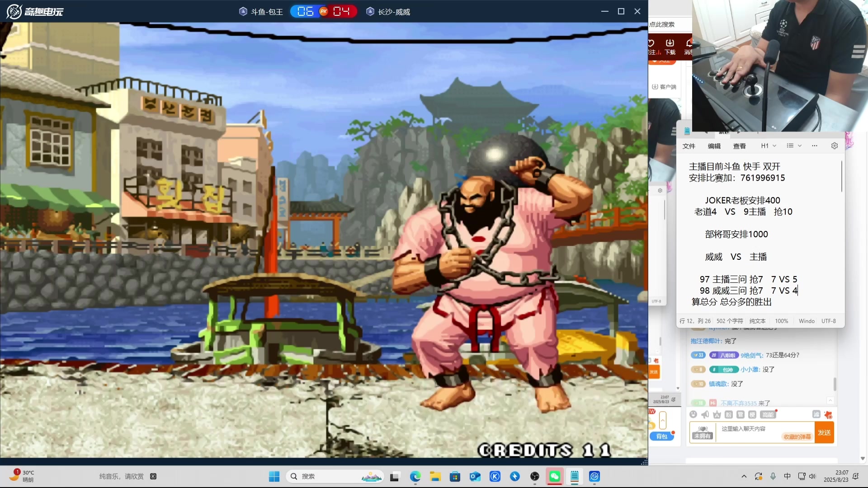Open the blue lightning app on taskbar
This screenshot has width=868, height=488.
(x=515, y=476)
